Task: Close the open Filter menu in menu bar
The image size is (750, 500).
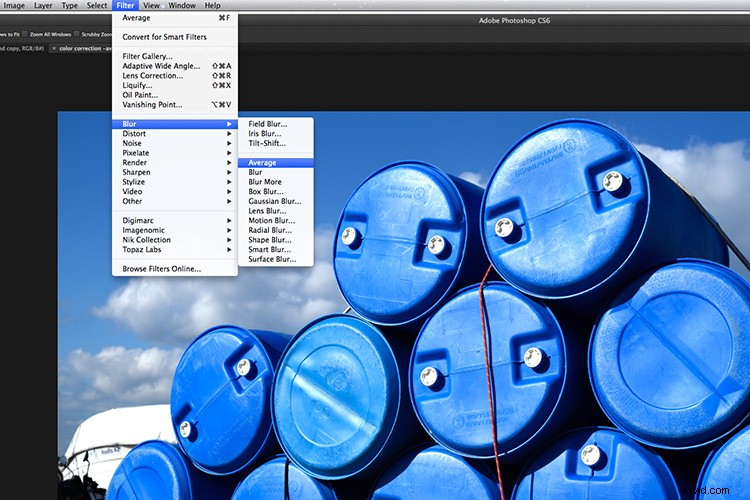Action: tap(125, 5)
